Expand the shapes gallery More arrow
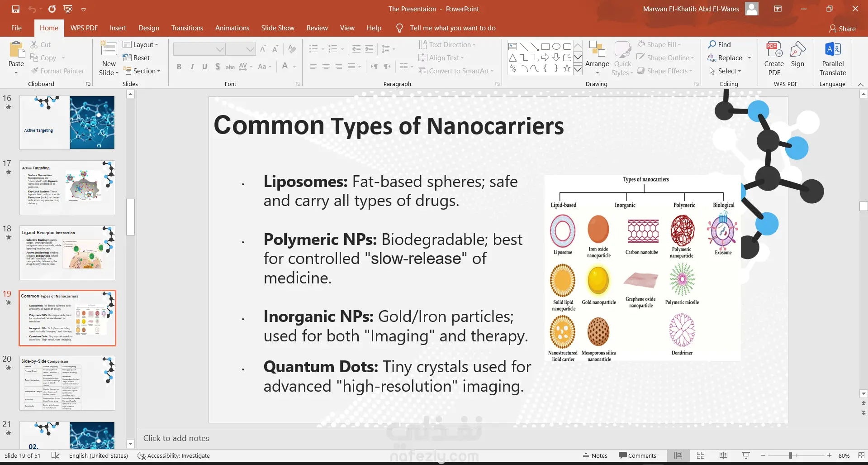This screenshot has height=465, width=868. point(578,69)
